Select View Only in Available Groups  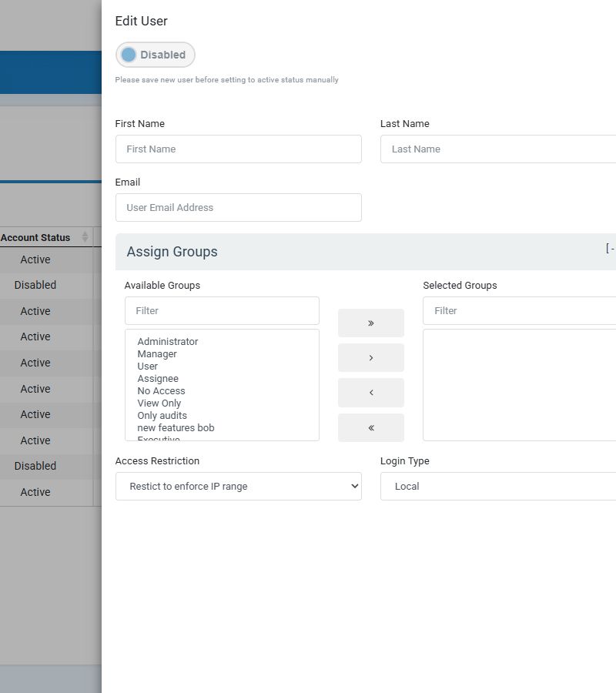click(x=159, y=403)
